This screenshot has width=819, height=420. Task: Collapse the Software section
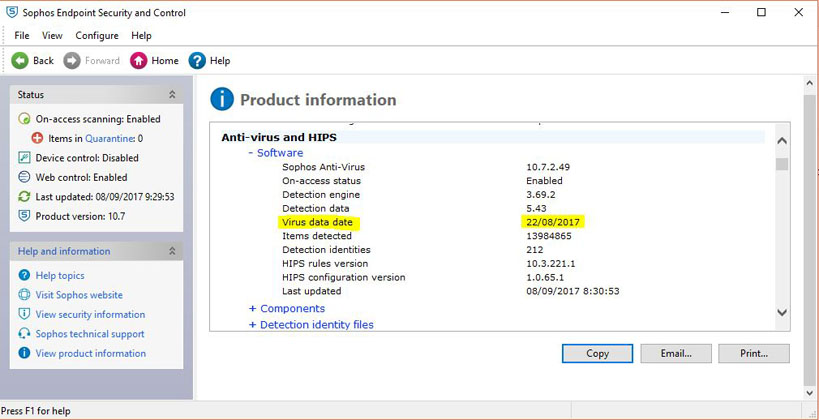click(251, 153)
